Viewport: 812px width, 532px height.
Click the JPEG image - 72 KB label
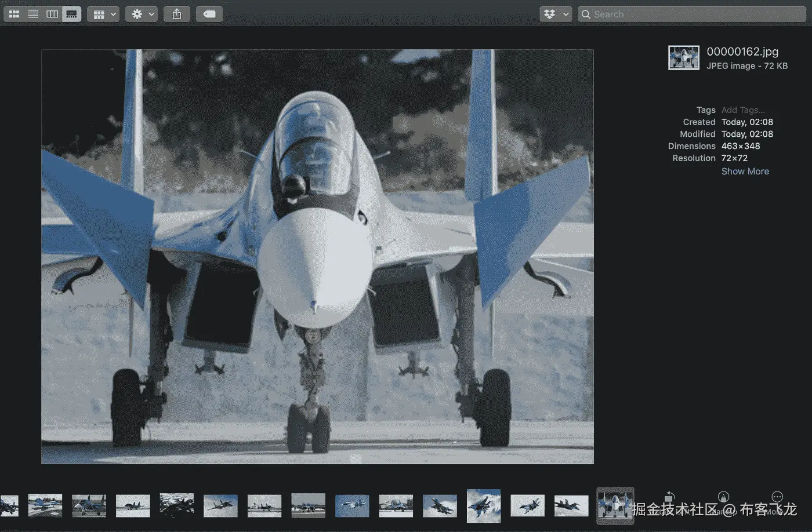click(747, 66)
